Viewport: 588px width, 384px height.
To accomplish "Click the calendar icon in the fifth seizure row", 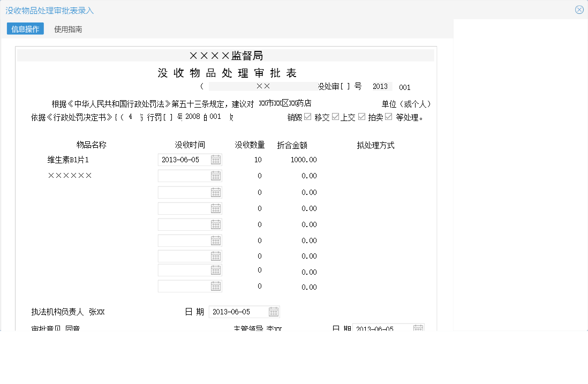I will click(216, 224).
